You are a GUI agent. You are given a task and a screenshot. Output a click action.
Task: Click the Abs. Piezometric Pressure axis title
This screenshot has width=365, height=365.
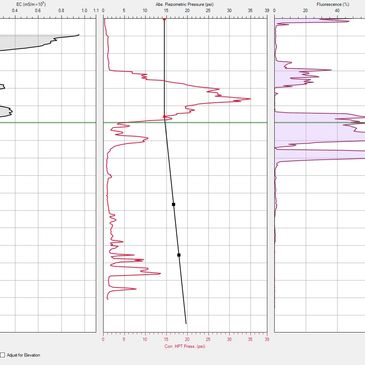click(x=185, y=5)
